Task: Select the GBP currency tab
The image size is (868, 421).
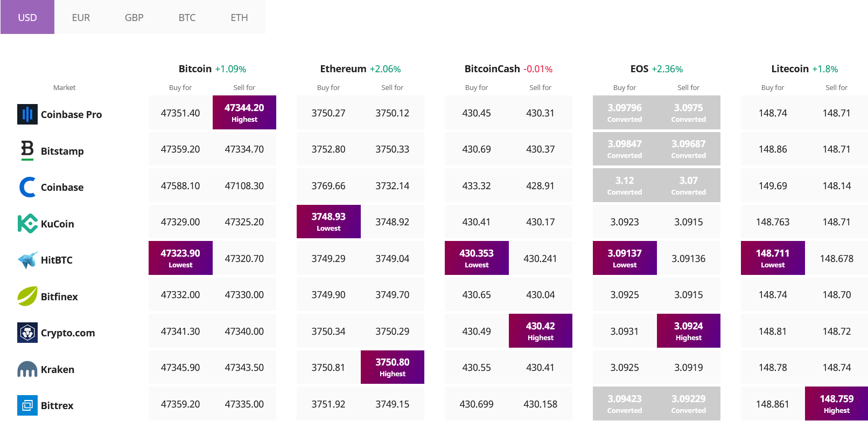Action: [134, 17]
